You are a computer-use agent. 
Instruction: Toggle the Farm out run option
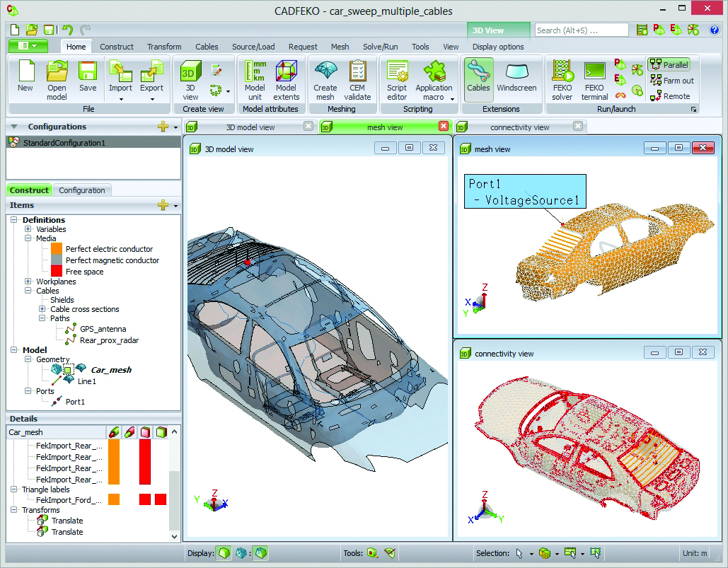pos(671,81)
